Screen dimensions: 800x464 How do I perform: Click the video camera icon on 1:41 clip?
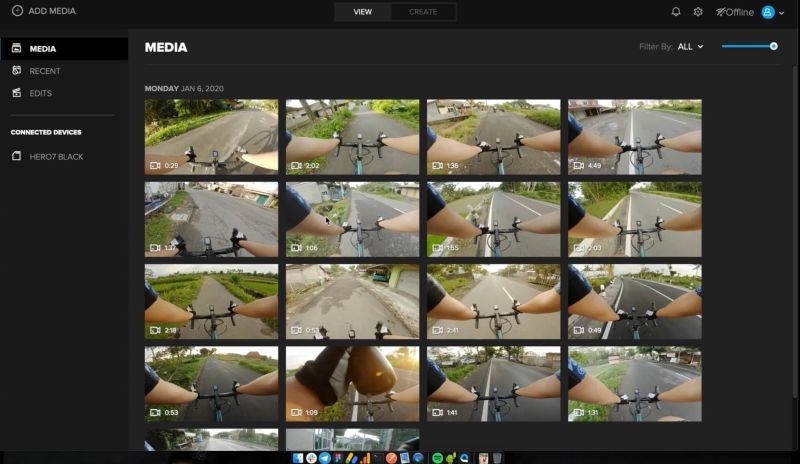coord(438,412)
